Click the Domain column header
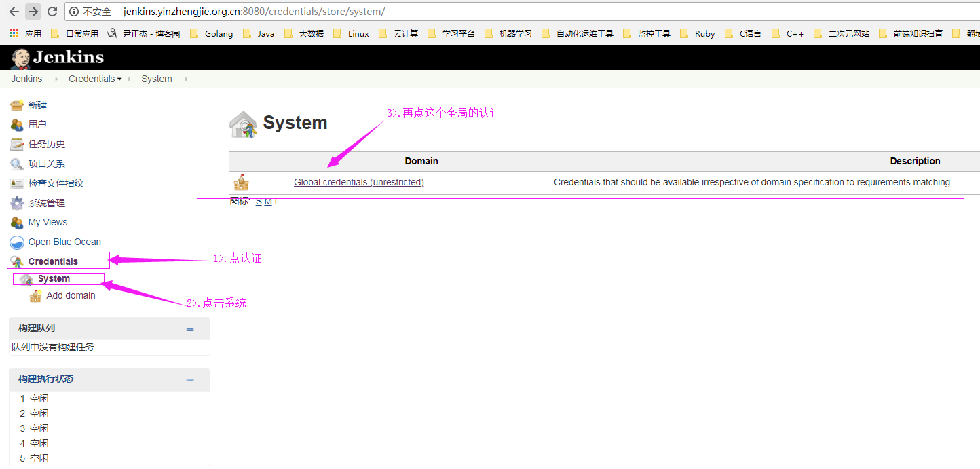The image size is (980, 469). pos(421,161)
